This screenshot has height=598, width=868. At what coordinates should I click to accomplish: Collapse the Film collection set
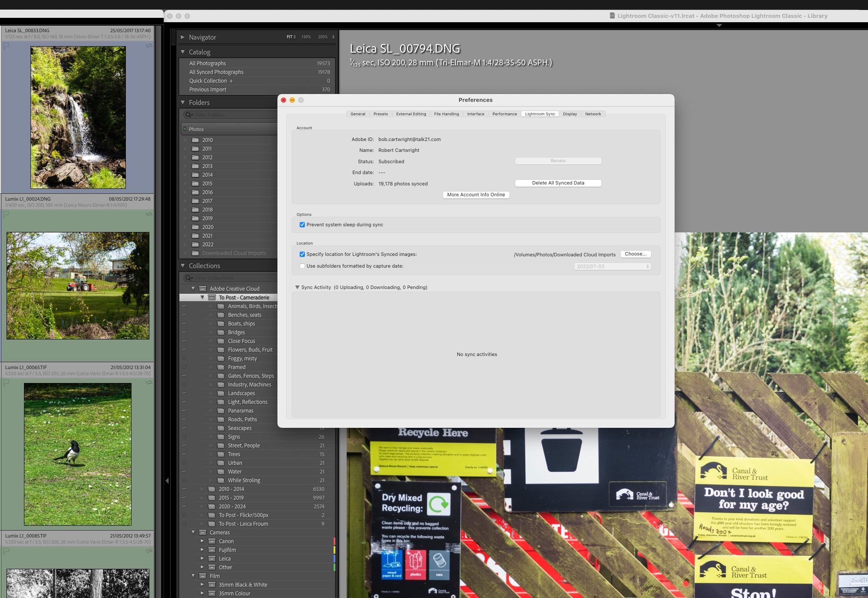(x=193, y=576)
